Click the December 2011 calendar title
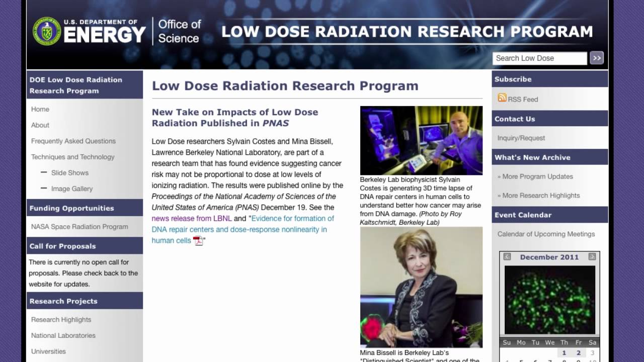 (x=549, y=257)
